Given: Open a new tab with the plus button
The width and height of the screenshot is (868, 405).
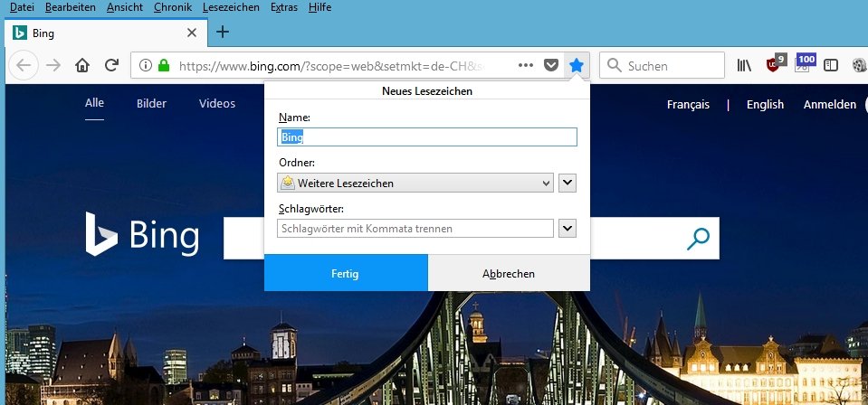Looking at the screenshot, I should (222, 32).
